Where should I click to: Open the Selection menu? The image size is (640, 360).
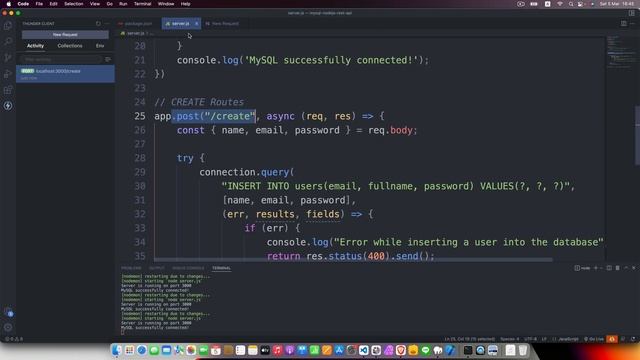pyautogui.click(x=73, y=4)
